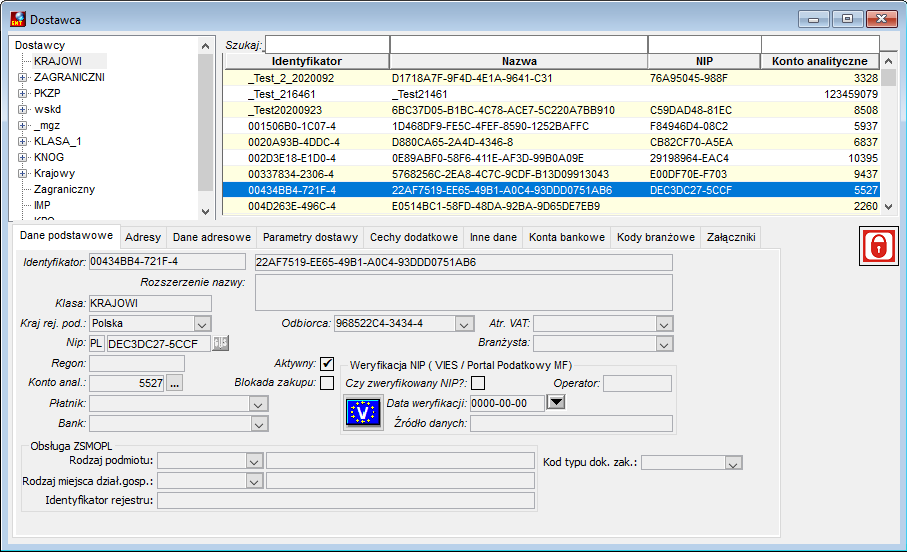Switch to the Dane adresowe tab

(212, 237)
